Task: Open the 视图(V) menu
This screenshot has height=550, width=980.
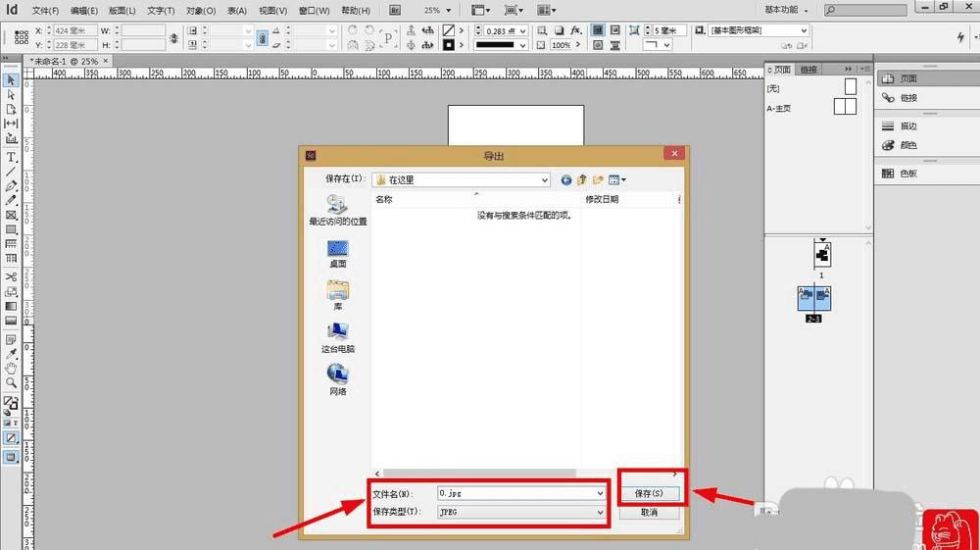Action: pos(272,11)
